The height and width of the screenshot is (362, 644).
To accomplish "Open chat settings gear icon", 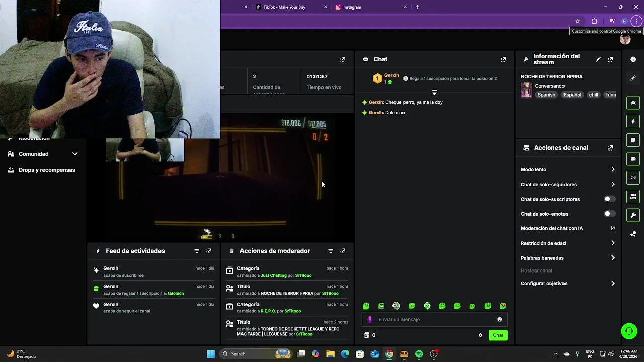I will (x=480, y=335).
